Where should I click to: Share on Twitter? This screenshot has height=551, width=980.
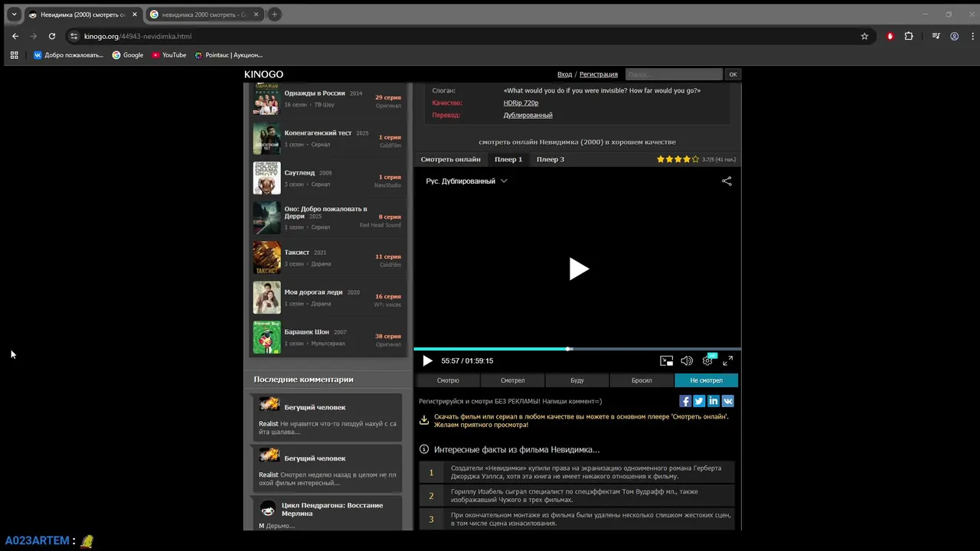pos(699,401)
